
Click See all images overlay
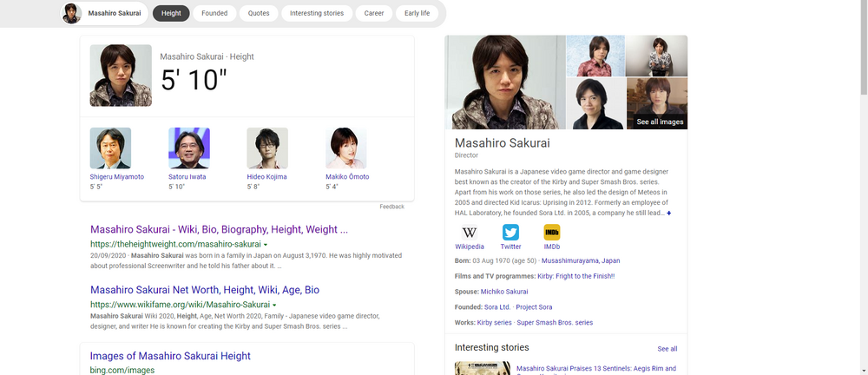pos(660,122)
